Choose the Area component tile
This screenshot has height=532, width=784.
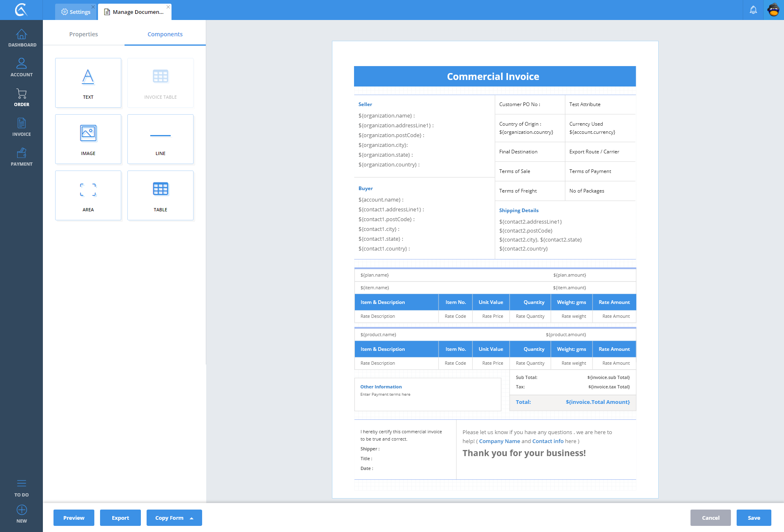point(88,195)
